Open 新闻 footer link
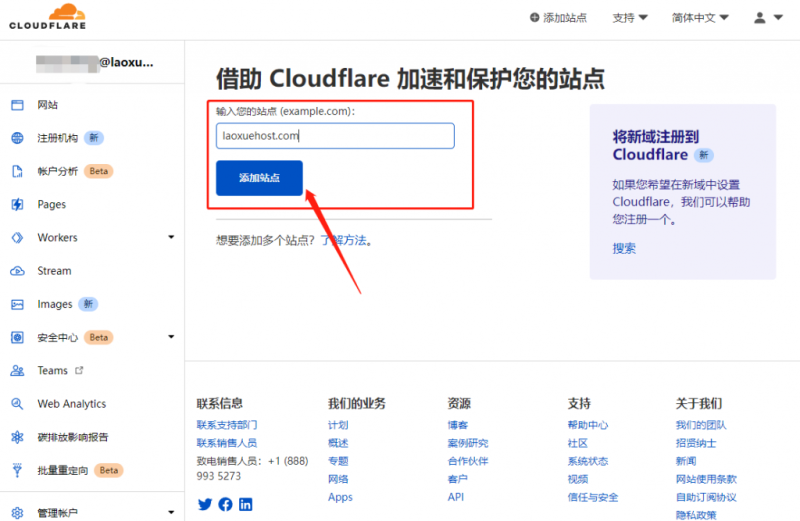800x521 pixels. coord(686,461)
